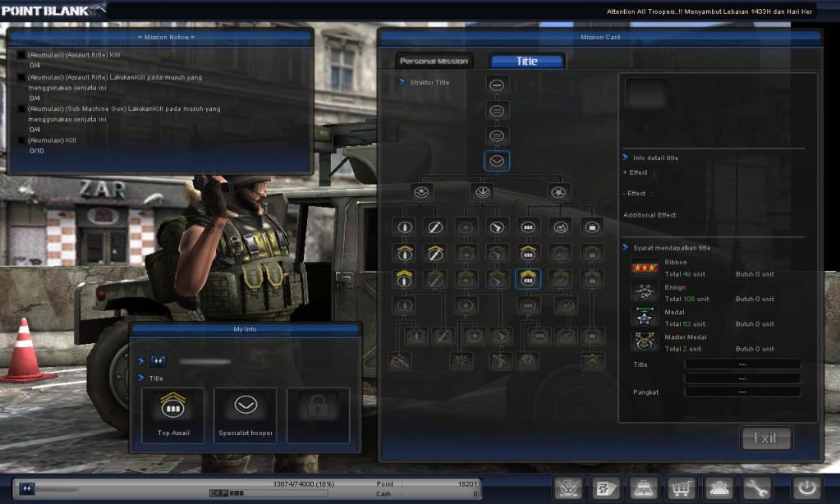The width and height of the screenshot is (840, 504).
Task: Select the Specialist trooper equipped title slot
Action: pyautogui.click(x=246, y=415)
